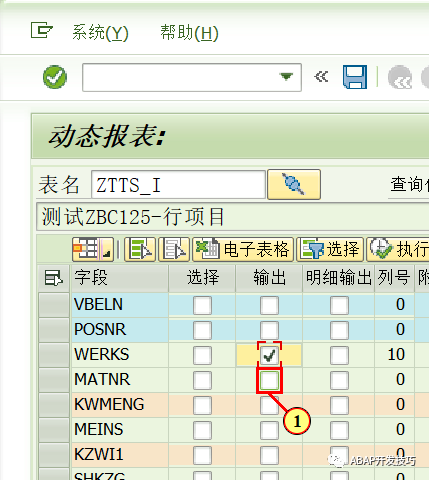
Task: Select the MEINS field name cell
Action: tap(119, 430)
